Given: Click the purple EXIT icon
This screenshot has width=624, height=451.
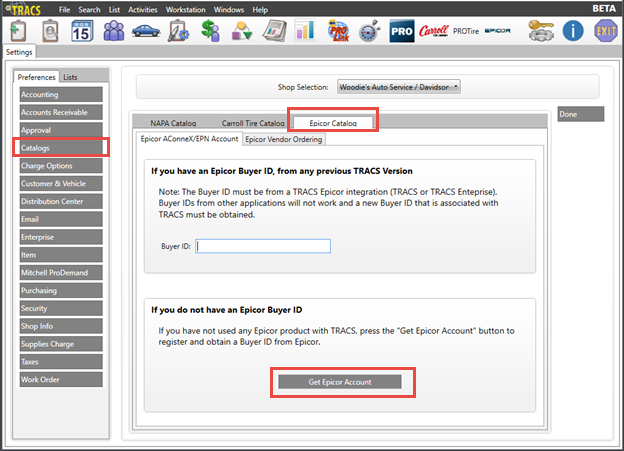Looking at the screenshot, I should (606, 31).
